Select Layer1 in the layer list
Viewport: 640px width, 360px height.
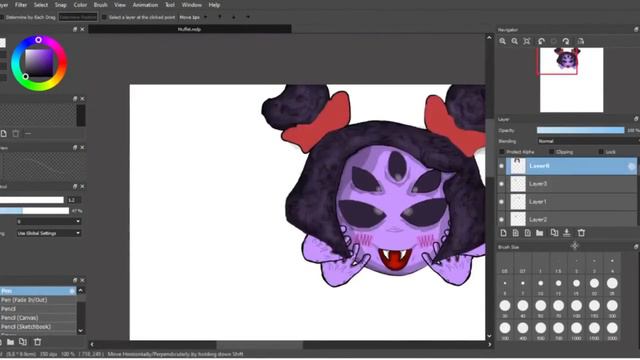coord(571,202)
